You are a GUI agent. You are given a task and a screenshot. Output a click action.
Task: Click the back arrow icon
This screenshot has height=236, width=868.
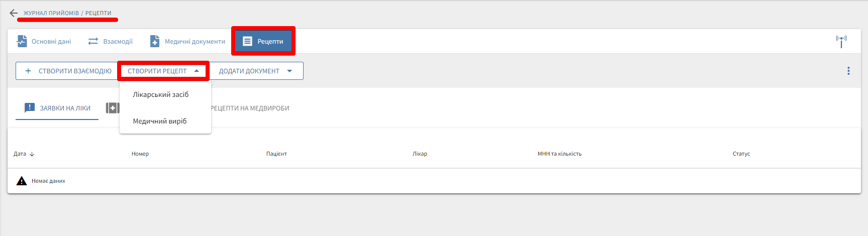tap(14, 13)
